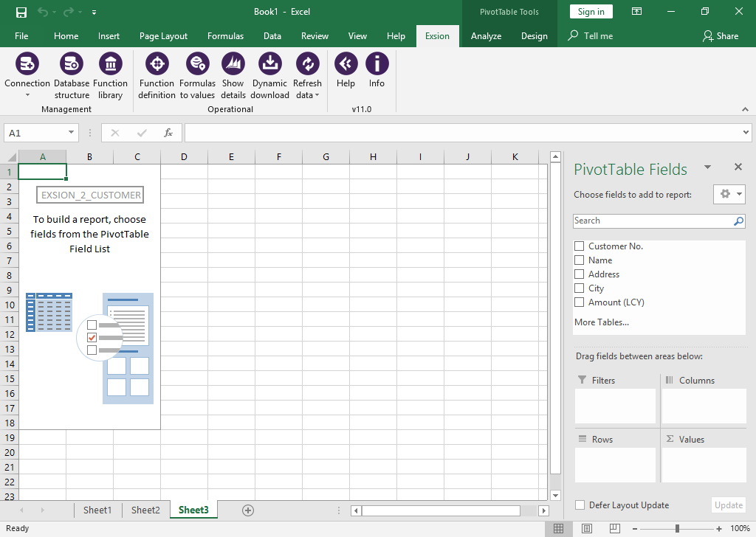Switch to Normal view in status bar

tap(558, 528)
